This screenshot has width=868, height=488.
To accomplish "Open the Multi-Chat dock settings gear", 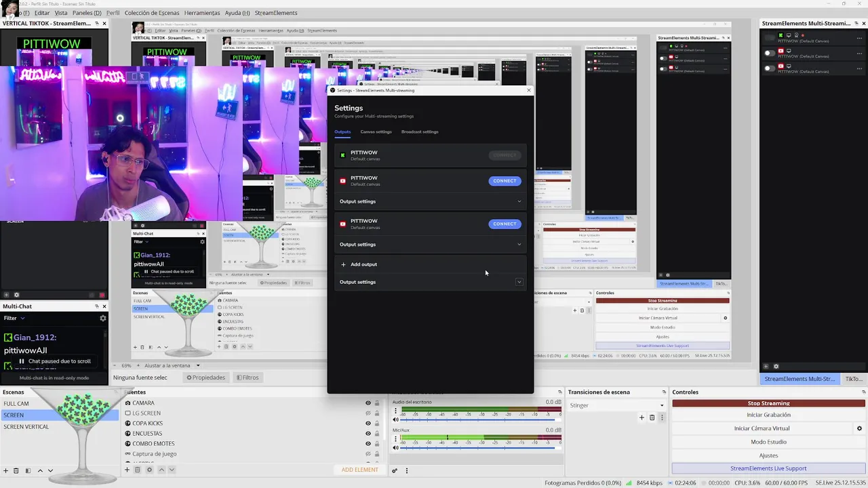I will [103, 318].
